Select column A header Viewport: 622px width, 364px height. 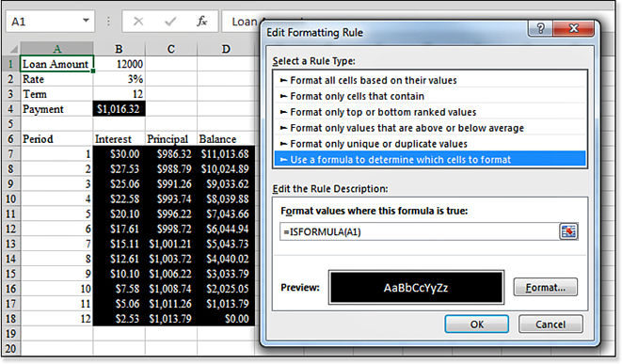click(x=56, y=49)
